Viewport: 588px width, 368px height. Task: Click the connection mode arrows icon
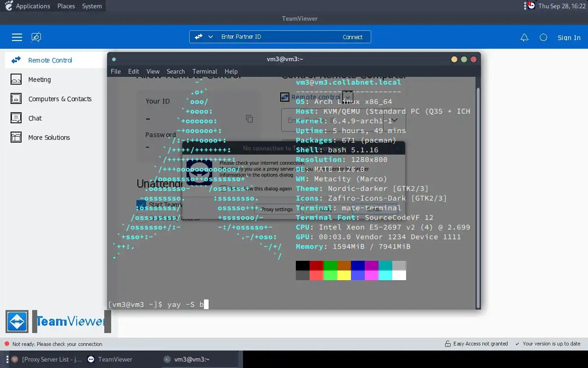pyautogui.click(x=198, y=37)
